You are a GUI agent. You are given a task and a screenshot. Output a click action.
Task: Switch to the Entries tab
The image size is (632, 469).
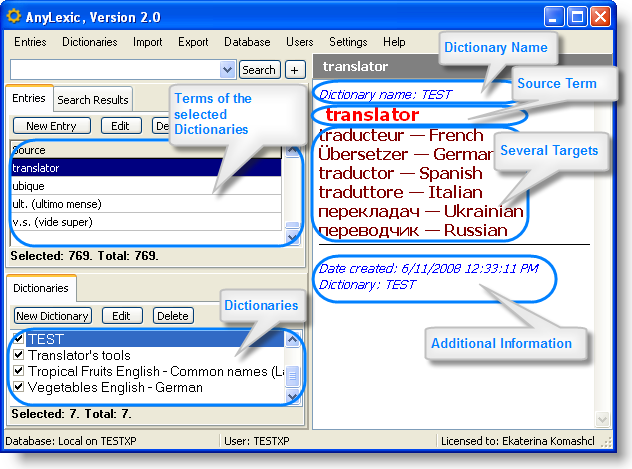coord(29,98)
